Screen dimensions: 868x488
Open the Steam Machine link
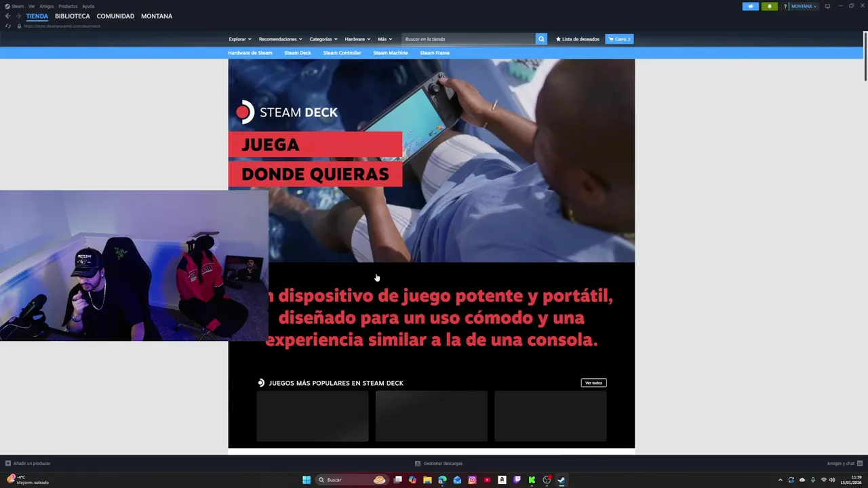pyautogui.click(x=391, y=53)
